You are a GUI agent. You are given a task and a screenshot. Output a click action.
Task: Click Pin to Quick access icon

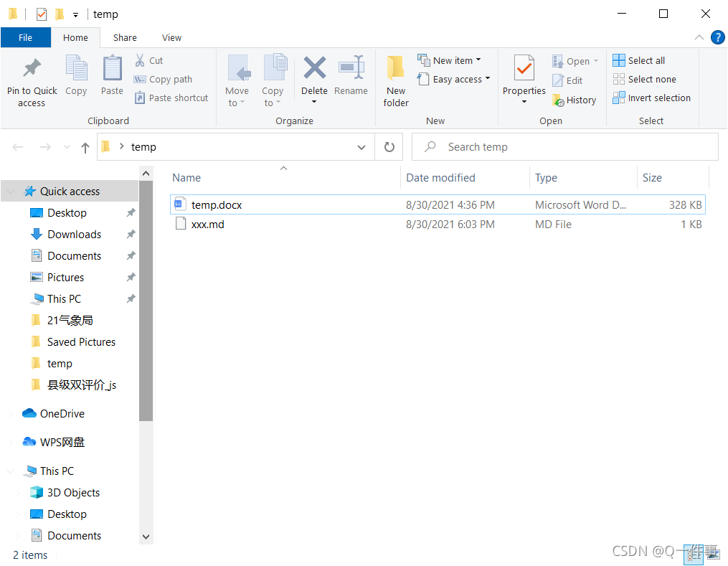32,69
